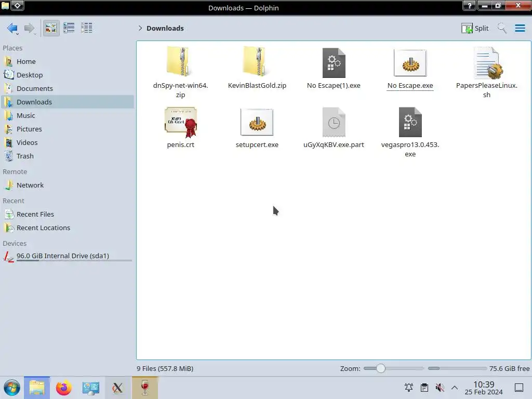Select setupcert.exe file icon
Image resolution: width=532 pixels, height=399 pixels.
pos(257,122)
